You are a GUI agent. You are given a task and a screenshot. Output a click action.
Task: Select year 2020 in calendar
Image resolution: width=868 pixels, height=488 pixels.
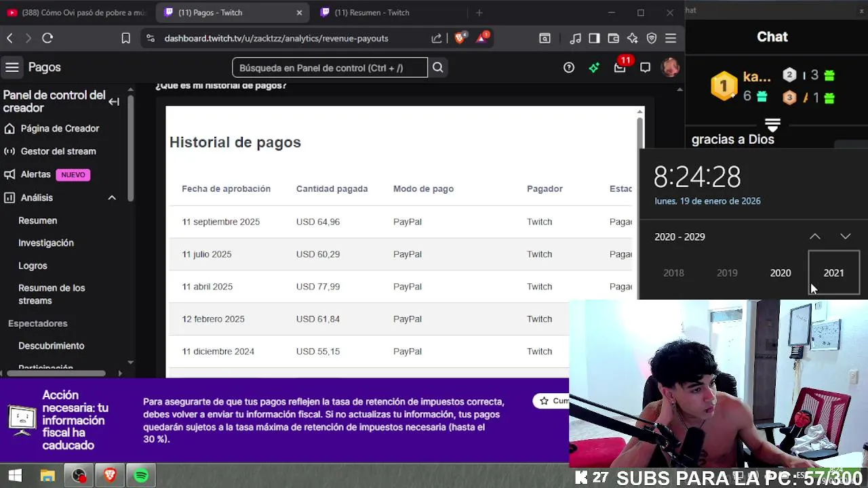pyautogui.click(x=781, y=272)
